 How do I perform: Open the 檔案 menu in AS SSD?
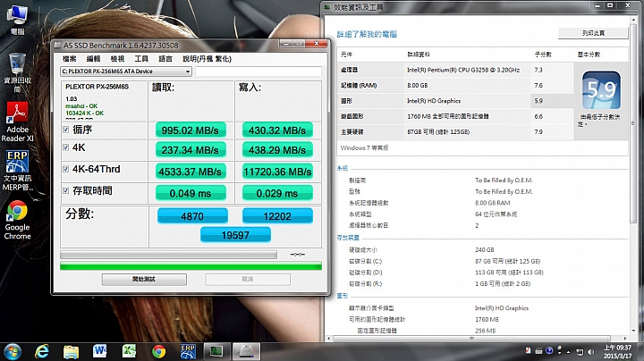[70, 59]
